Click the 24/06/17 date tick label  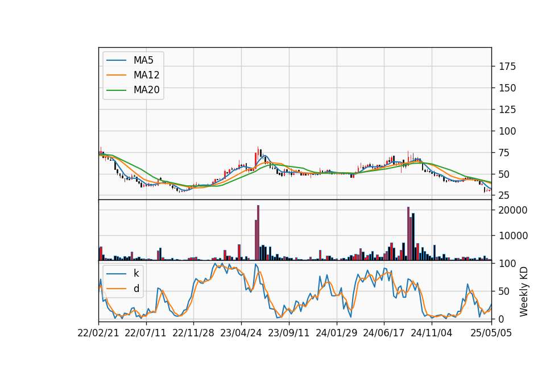384,333
